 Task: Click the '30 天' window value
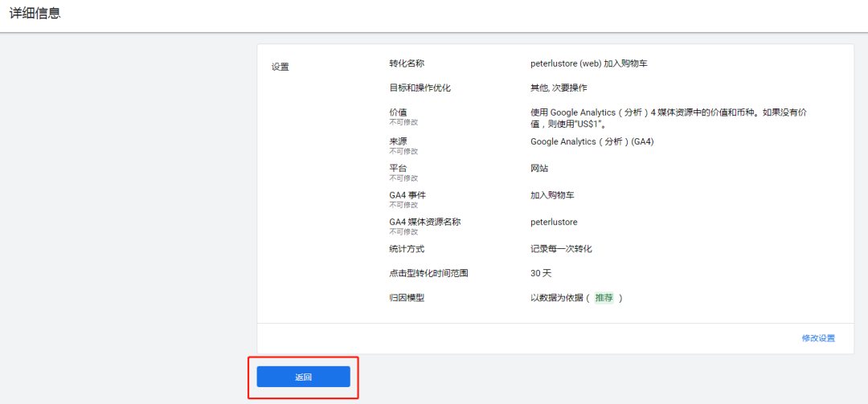(541, 273)
